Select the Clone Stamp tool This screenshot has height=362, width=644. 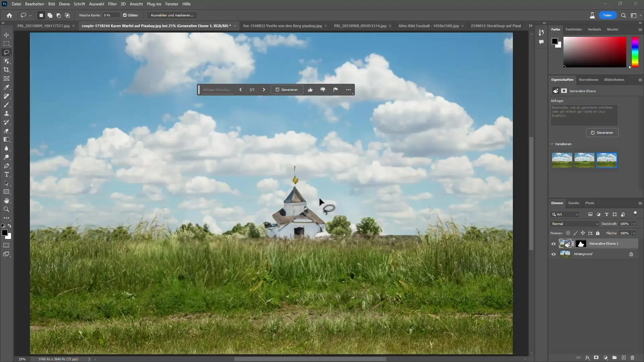coord(7,114)
